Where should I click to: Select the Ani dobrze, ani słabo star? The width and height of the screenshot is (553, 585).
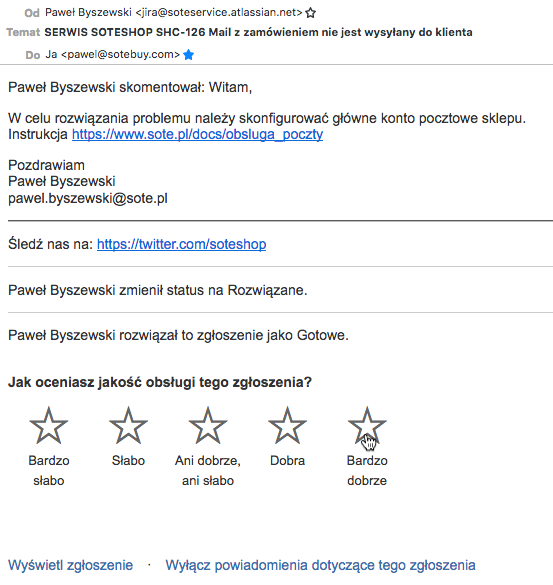[208, 426]
